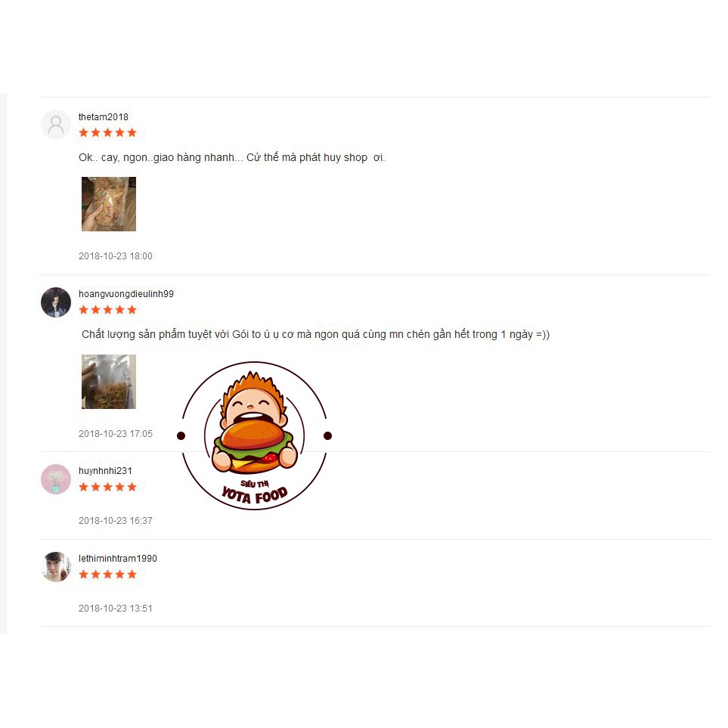728x728 pixels.
Task: Open username lethiminhtram1990
Action: coord(117,559)
